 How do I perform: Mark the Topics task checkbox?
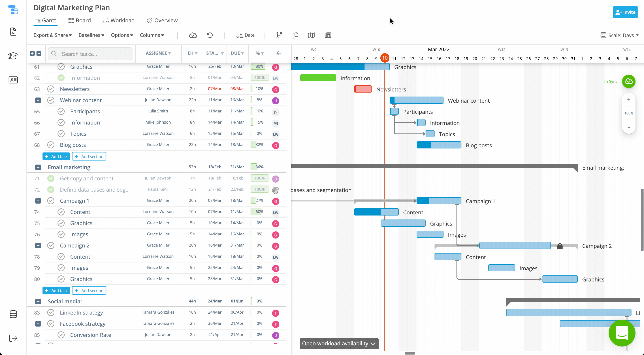[x=61, y=133]
